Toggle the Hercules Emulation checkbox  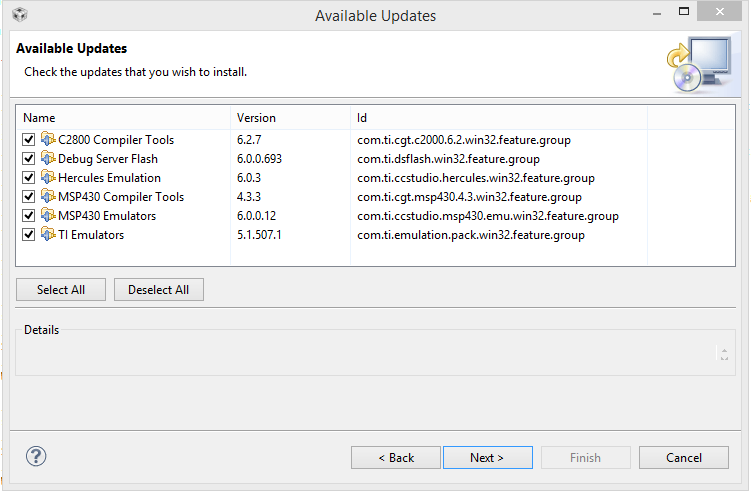point(29,177)
